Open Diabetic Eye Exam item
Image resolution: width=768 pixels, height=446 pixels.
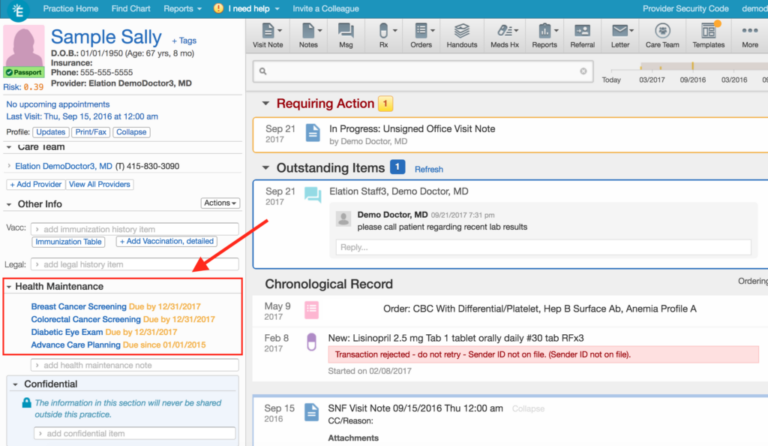67,332
